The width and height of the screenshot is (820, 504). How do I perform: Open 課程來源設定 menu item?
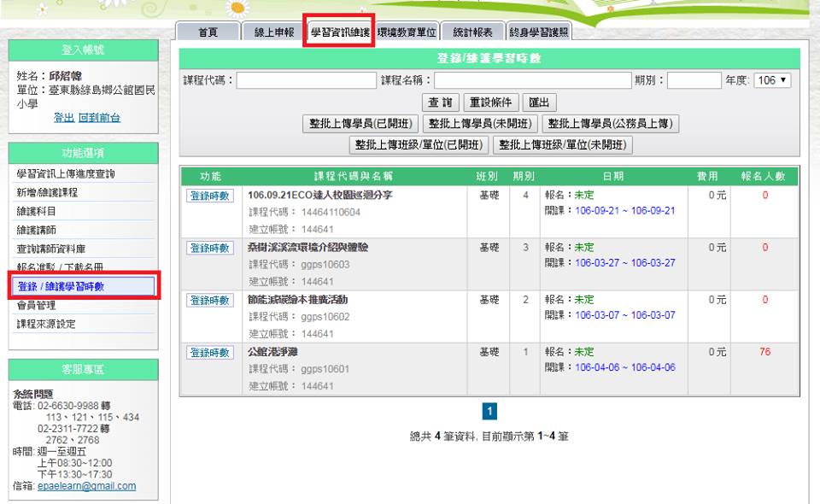[46, 324]
